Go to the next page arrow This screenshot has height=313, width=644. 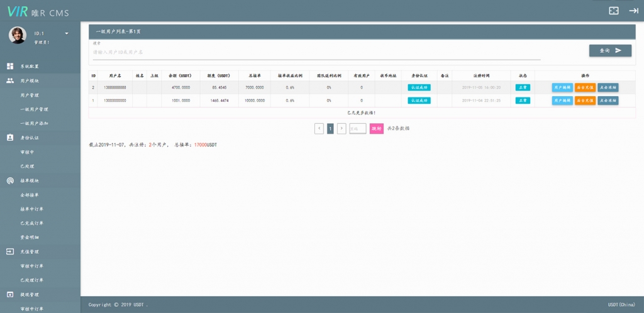click(341, 128)
